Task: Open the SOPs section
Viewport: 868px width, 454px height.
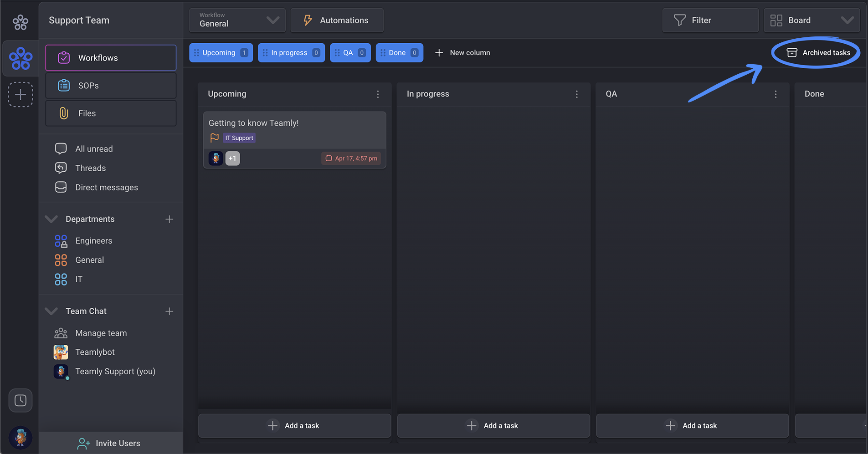Action: tap(111, 86)
